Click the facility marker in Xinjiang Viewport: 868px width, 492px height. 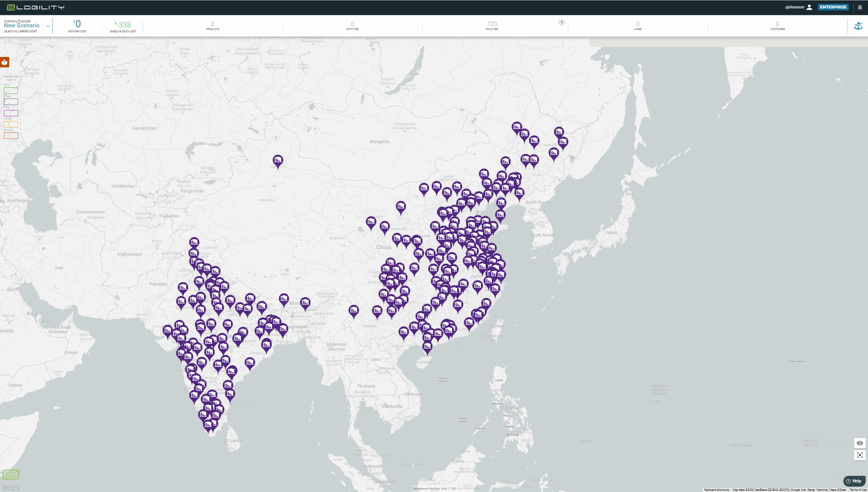pos(278,160)
